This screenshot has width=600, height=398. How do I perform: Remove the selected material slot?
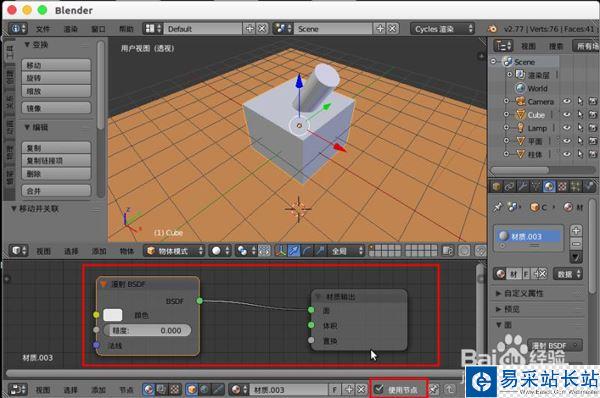(576, 243)
